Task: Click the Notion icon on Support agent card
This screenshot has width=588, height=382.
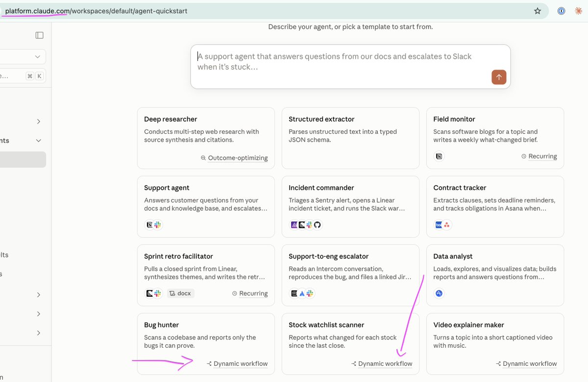Action: (x=150, y=225)
